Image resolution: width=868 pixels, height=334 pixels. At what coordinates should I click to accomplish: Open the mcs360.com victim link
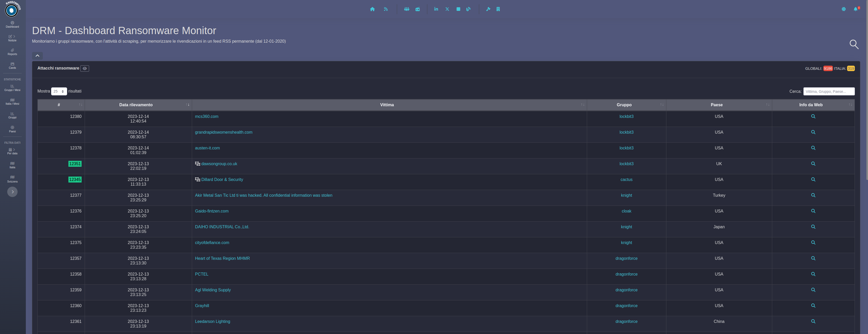[207, 116]
